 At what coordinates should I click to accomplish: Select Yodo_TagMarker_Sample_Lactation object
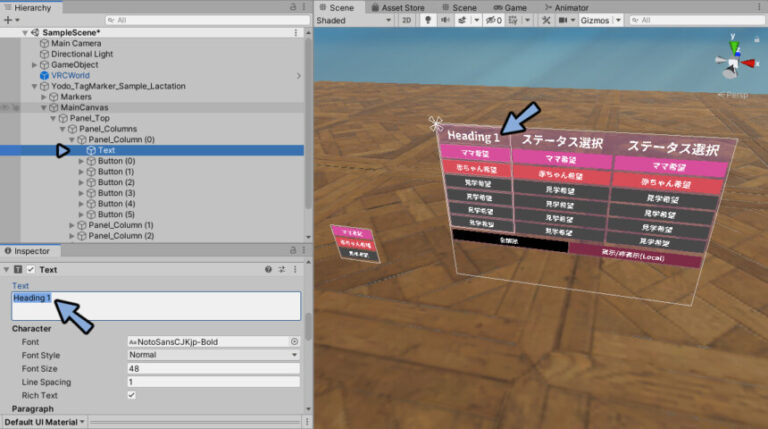point(118,86)
